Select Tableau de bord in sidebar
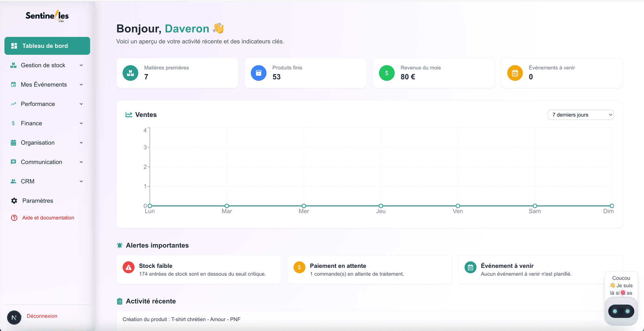This screenshot has height=331, width=644. [47, 46]
